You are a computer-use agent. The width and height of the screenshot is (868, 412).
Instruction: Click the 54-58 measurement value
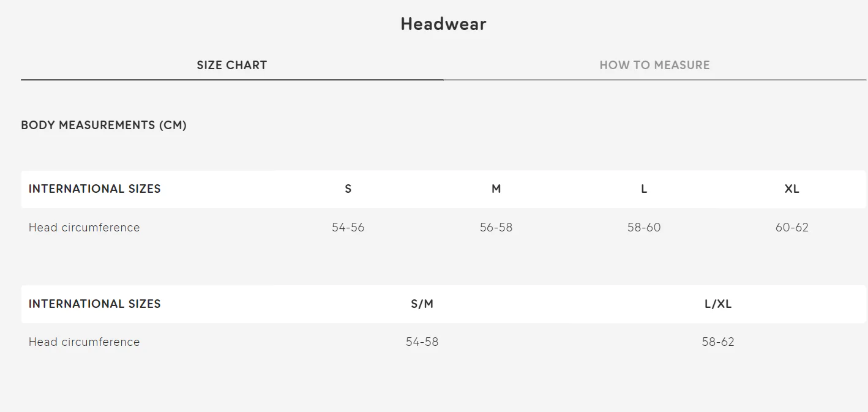[x=422, y=342]
